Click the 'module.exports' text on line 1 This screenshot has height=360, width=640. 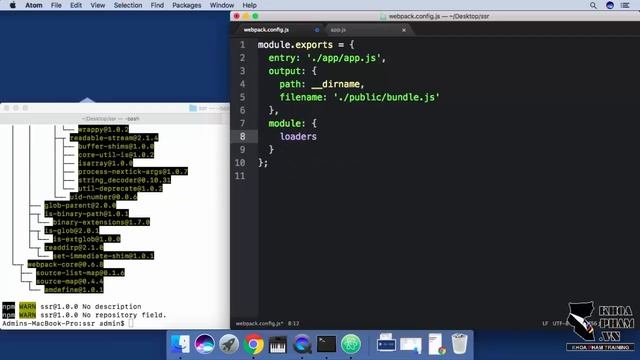click(x=295, y=44)
